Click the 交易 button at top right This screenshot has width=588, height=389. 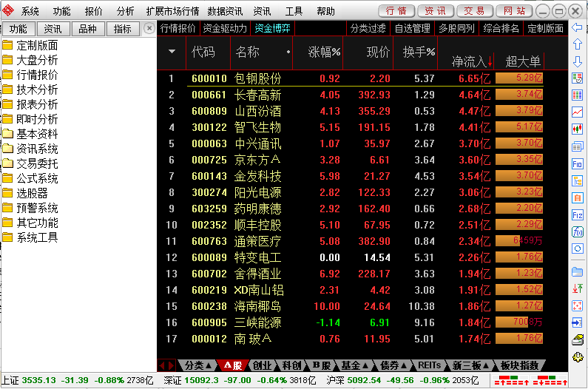click(474, 11)
